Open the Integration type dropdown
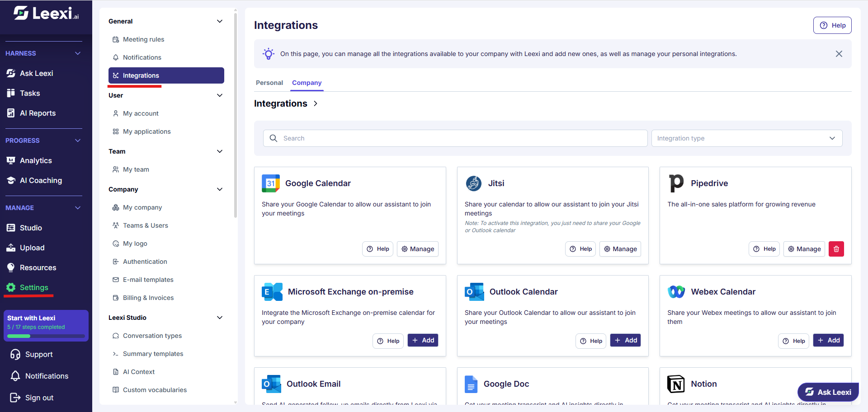The height and width of the screenshot is (412, 868). [747, 138]
